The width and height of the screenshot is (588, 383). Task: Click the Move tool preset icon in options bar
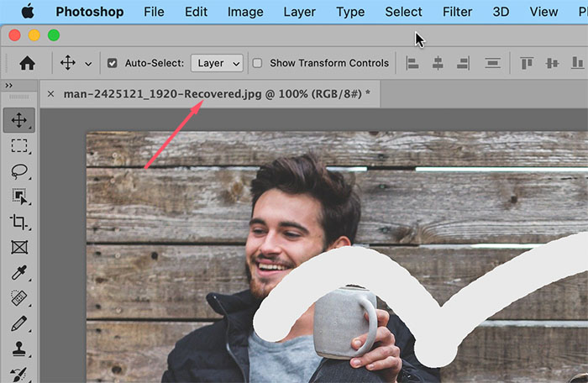pyautogui.click(x=68, y=63)
